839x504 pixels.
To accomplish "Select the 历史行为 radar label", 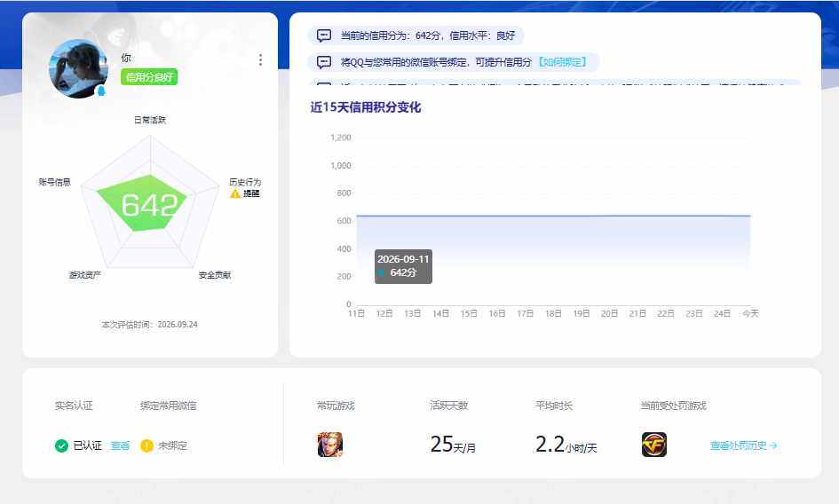I will (245, 182).
